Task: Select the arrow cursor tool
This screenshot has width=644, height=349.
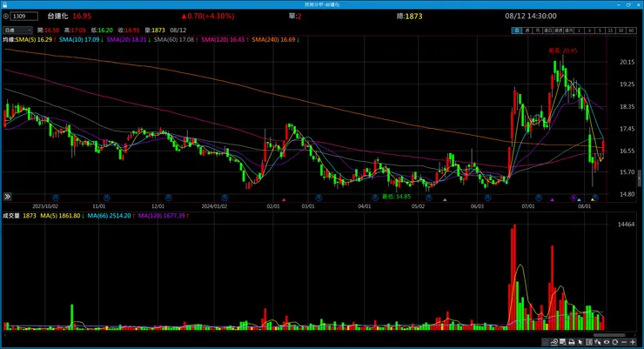Action: [x=580, y=342]
